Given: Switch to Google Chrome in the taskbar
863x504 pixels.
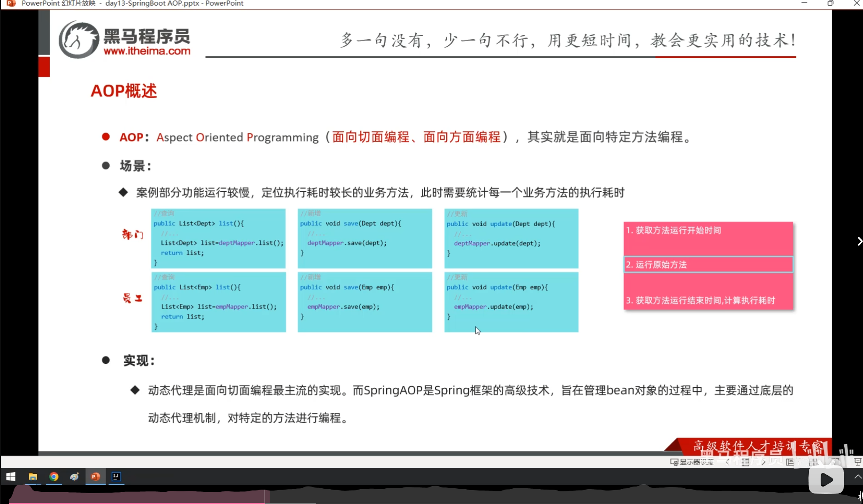Looking at the screenshot, I should pos(54,476).
